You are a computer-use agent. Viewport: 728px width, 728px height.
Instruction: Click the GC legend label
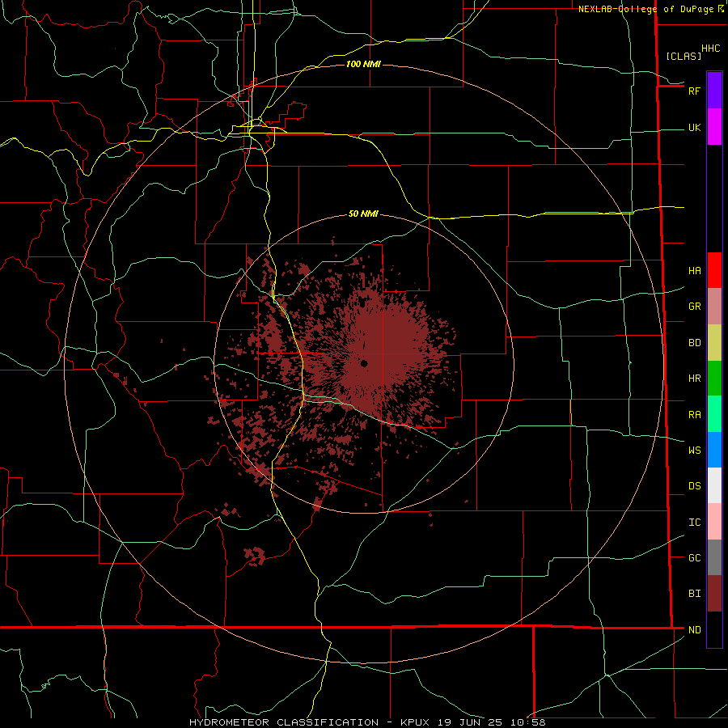(x=694, y=557)
